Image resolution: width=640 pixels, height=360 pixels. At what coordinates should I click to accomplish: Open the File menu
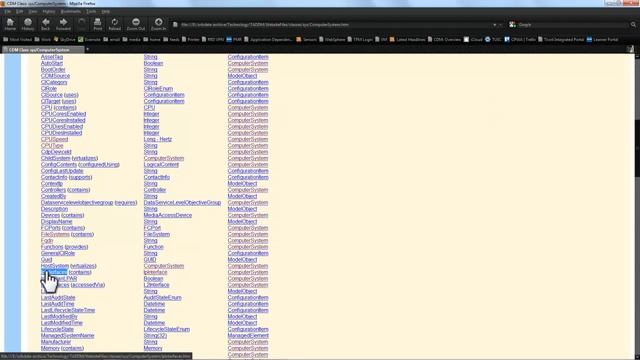(x=8, y=11)
